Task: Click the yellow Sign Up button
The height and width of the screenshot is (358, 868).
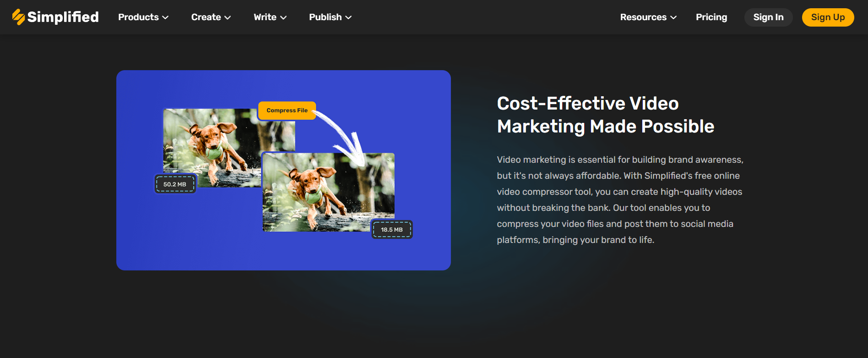Action: click(x=828, y=17)
